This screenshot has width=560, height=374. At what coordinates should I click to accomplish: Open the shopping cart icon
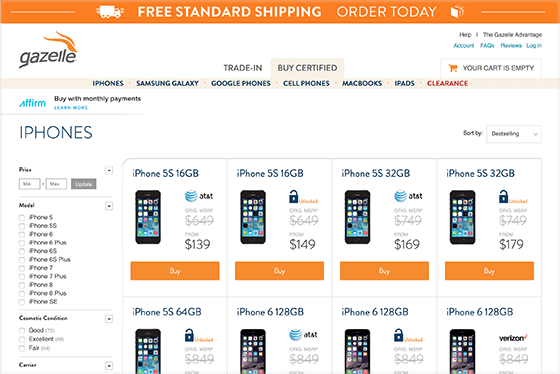coord(453,68)
